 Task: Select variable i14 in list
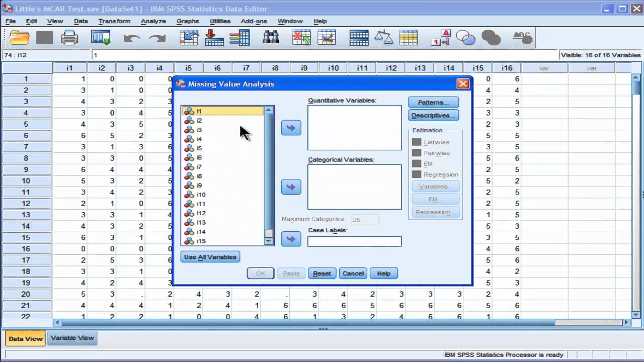(223, 232)
